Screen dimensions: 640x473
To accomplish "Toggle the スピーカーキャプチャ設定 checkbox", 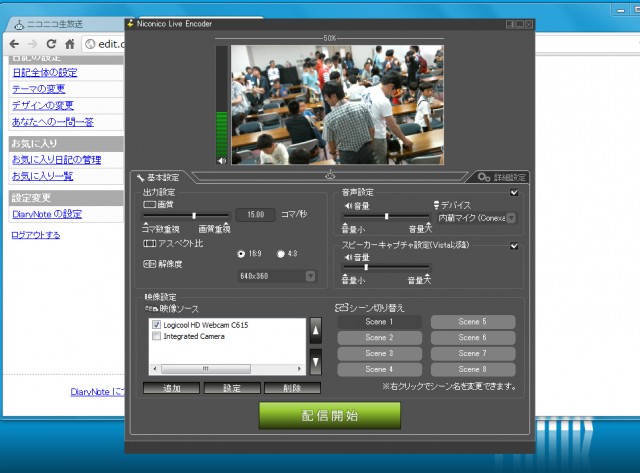I will click(514, 246).
